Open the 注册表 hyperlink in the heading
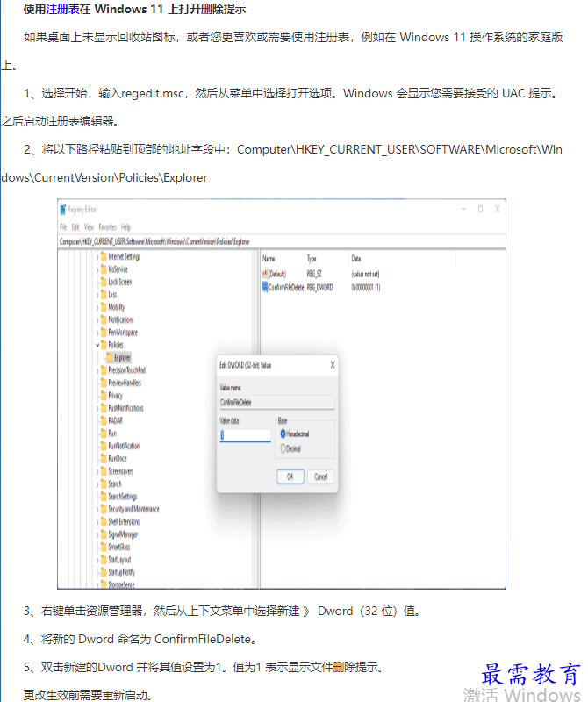Screen dimensions: 588x702 63,9
